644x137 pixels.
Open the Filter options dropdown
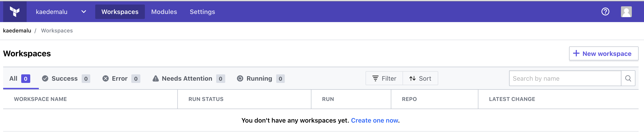(384, 78)
